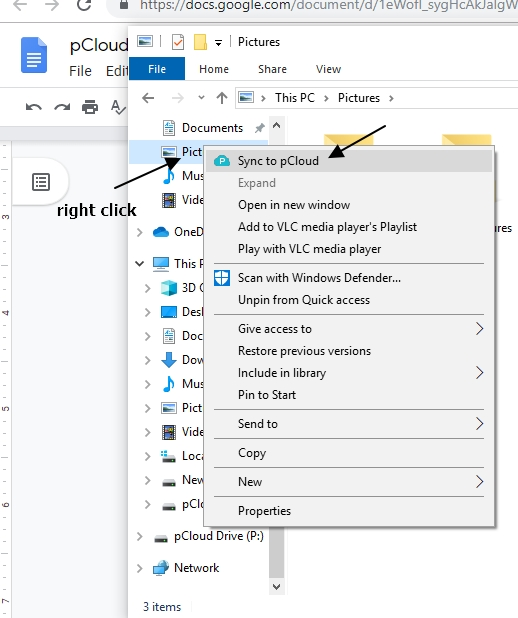The height and width of the screenshot is (618, 518).
Task: Click the pCloud icon in context menu
Action: [x=222, y=161]
